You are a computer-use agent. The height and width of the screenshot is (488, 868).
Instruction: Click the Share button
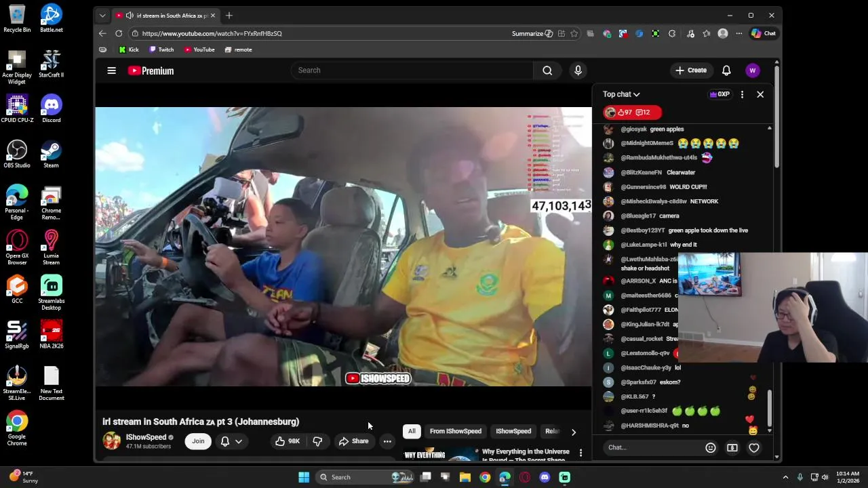tap(353, 441)
